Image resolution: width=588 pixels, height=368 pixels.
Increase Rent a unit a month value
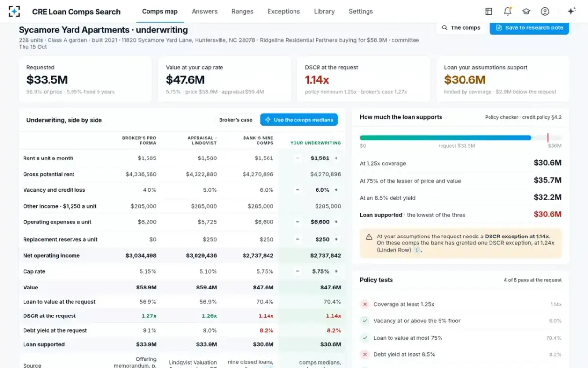tap(336, 158)
